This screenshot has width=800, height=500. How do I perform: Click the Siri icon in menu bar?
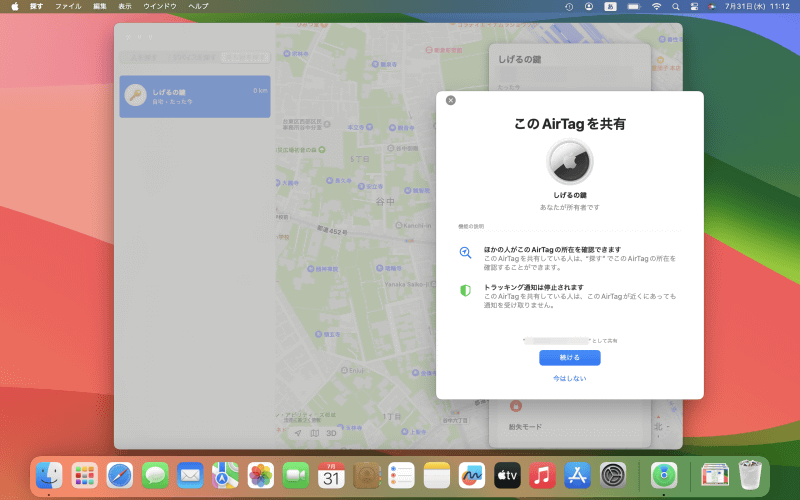coord(712,7)
